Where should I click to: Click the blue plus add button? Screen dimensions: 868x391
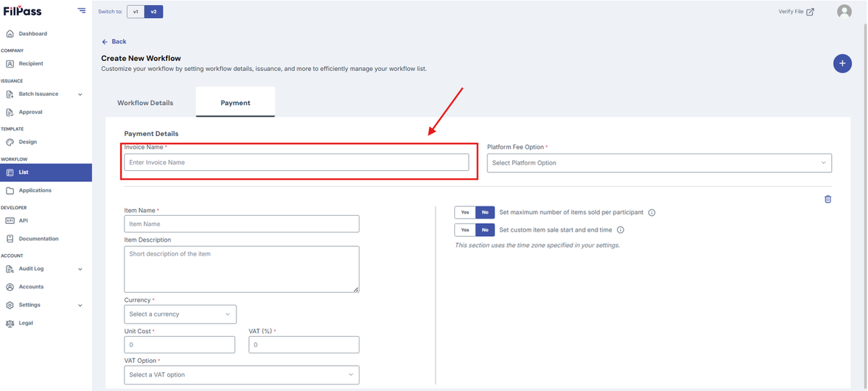pyautogui.click(x=842, y=64)
